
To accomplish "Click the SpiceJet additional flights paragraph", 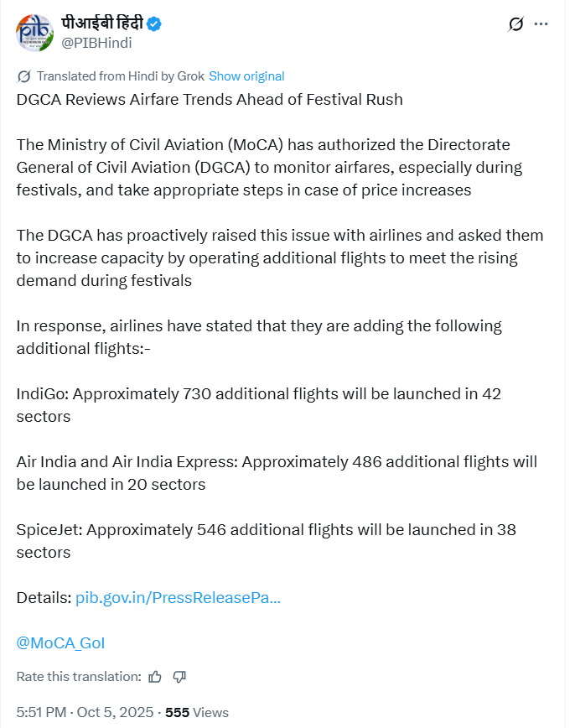I will pos(266,540).
